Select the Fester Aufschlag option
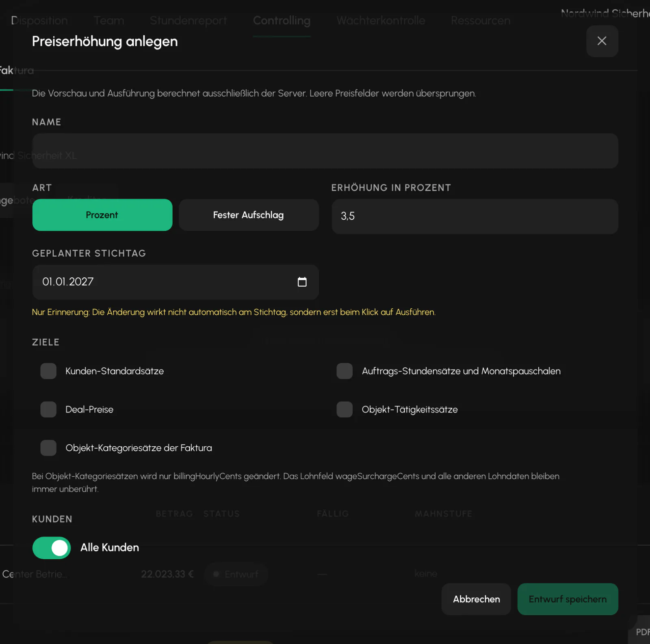This screenshot has width=650, height=644. click(x=249, y=215)
